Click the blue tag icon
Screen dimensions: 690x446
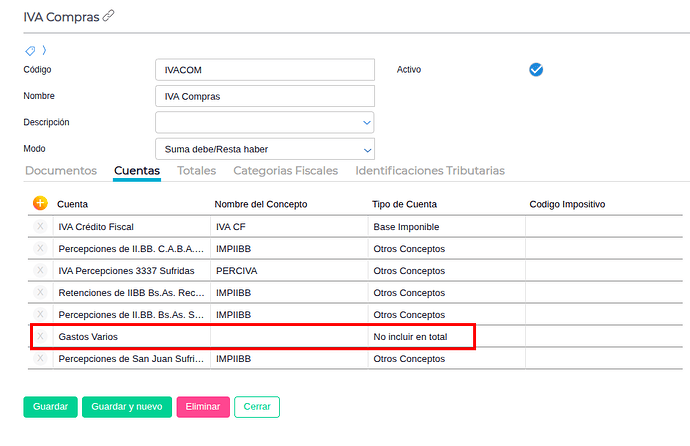point(30,51)
